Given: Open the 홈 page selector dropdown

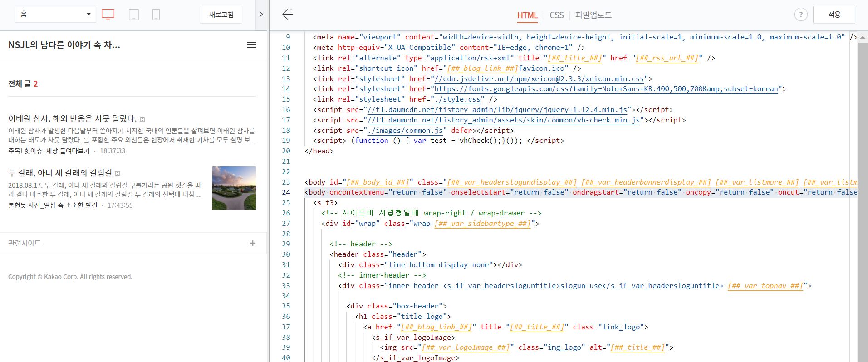Looking at the screenshot, I should tap(55, 15).
